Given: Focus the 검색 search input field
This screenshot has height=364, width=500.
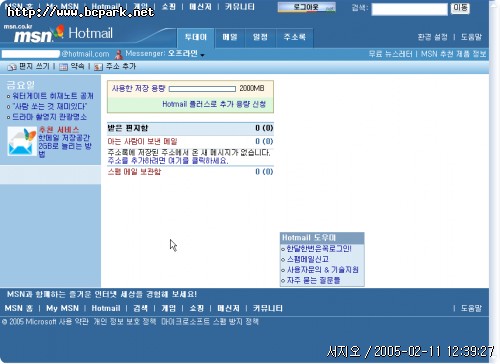Looking at the screenshot, I should pyautogui.click(x=409, y=9).
